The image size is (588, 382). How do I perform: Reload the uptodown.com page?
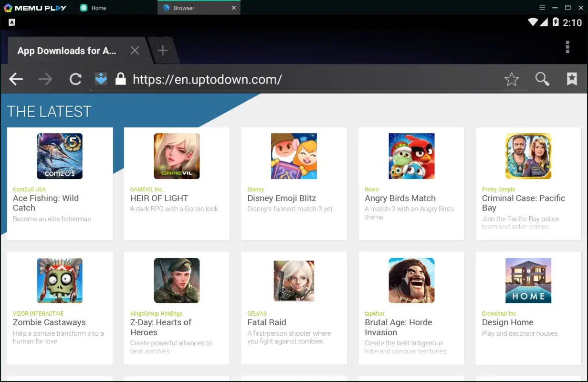coord(75,79)
